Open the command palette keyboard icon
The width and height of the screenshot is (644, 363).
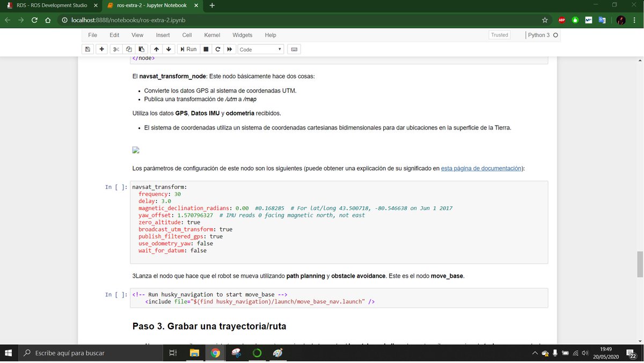[x=294, y=49]
